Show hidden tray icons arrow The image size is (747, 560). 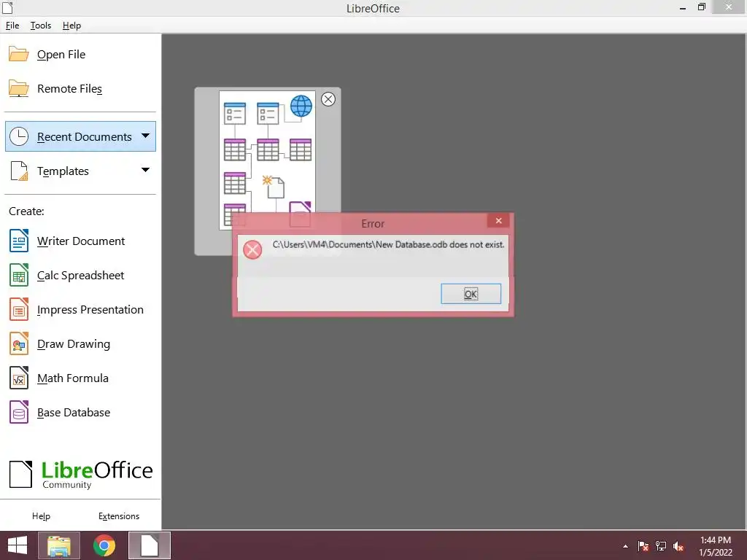625,546
